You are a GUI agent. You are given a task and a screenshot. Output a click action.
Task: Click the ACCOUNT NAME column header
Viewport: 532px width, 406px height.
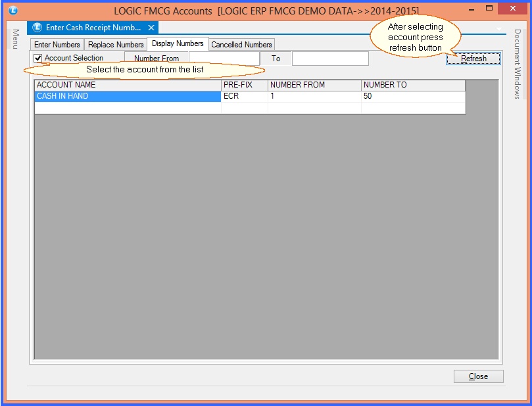click(x=128, y=85)
